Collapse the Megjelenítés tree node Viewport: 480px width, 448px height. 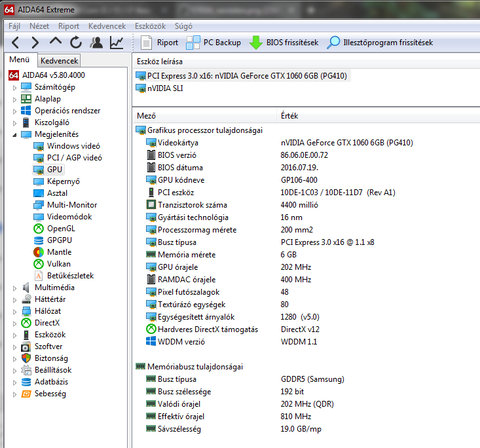(14, 135)
